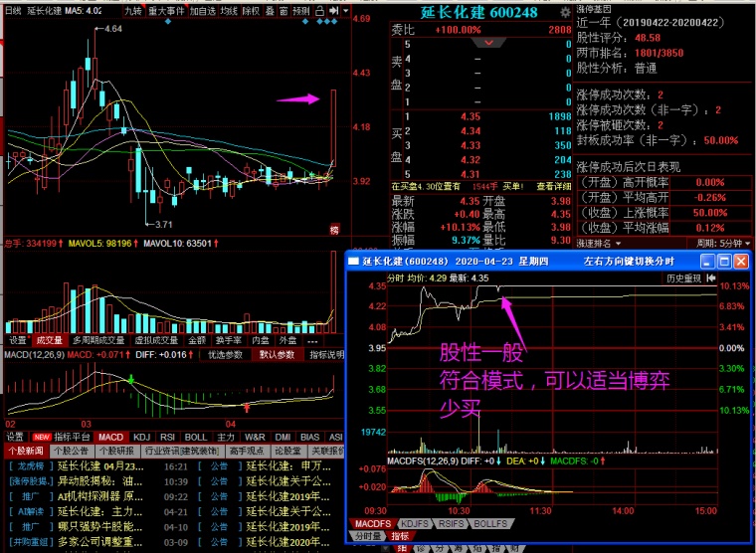Select the 个股公告 news tab
The image size is (756, 553).
pos(71,451)
